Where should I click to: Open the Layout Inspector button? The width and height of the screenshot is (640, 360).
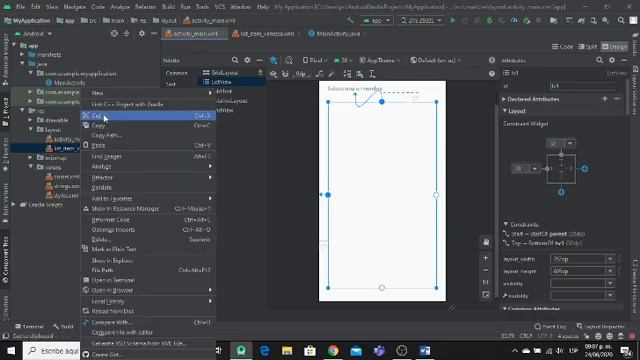coord(600,326)
